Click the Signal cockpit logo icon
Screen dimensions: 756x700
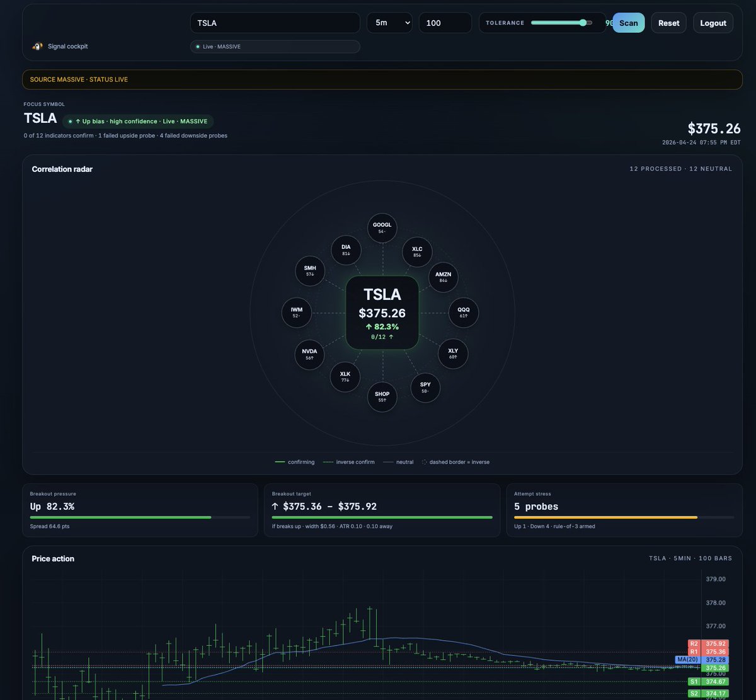pyautogui.click(x=38, y=47)
